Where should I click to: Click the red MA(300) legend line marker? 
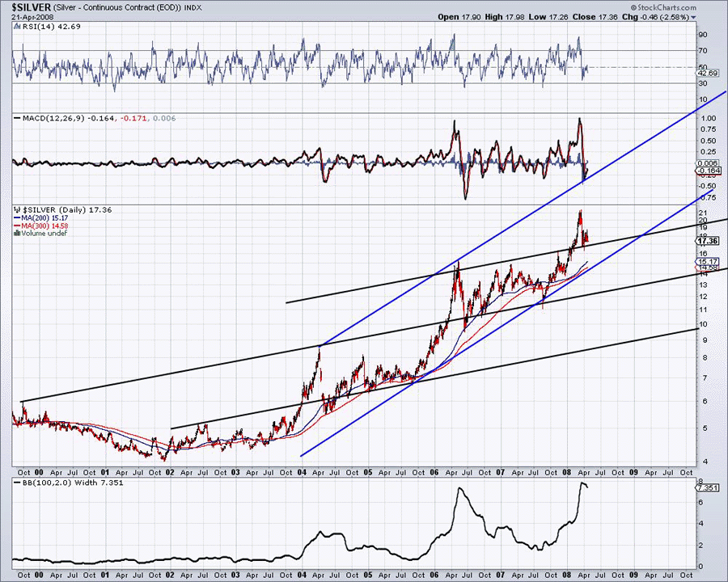point(15,226)
